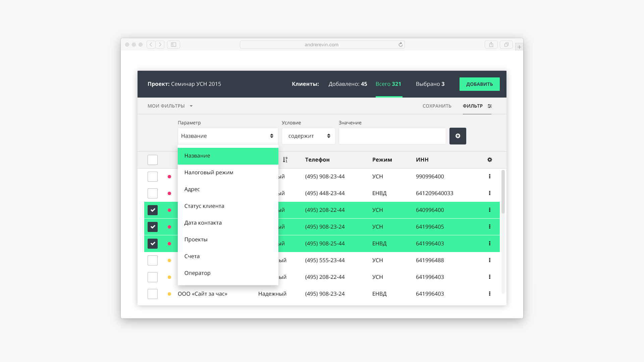This screenshot has height=362, width=644.
Task: Check the checkbox for ООО «Сайт за час»
Action: tap(153, 294)
